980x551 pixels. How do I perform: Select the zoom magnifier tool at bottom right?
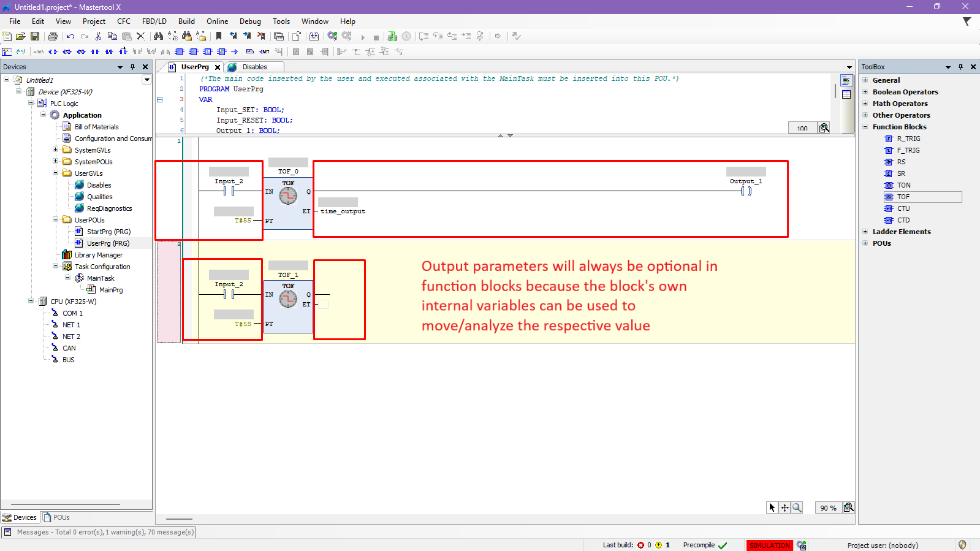pyautogui.click(x=797, y=507)
